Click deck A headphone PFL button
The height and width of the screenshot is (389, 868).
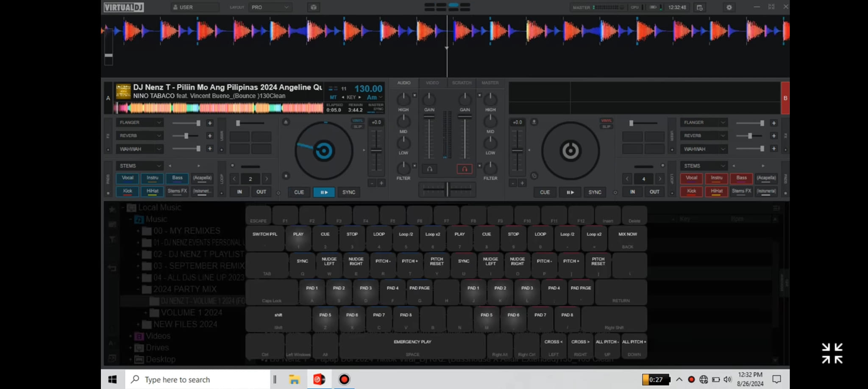[429, 169]
